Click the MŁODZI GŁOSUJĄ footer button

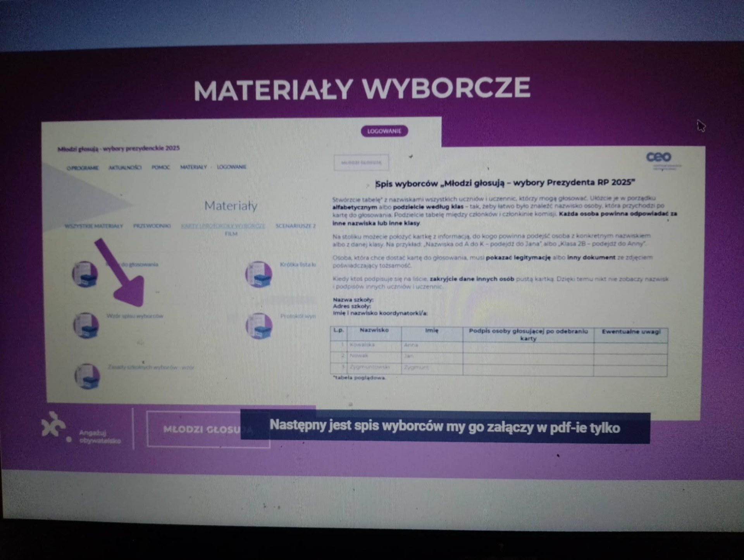[x=208, y=429]
